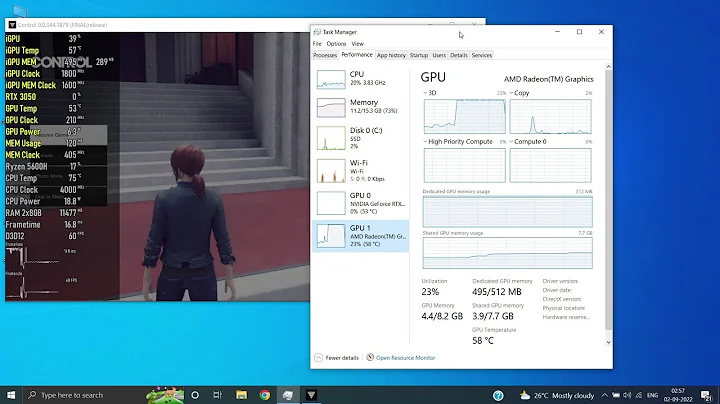Viewport: 720px width, 404px height.
Task: Click the battery tray icon
Action: pyautogui.click(x=616, y=395)
